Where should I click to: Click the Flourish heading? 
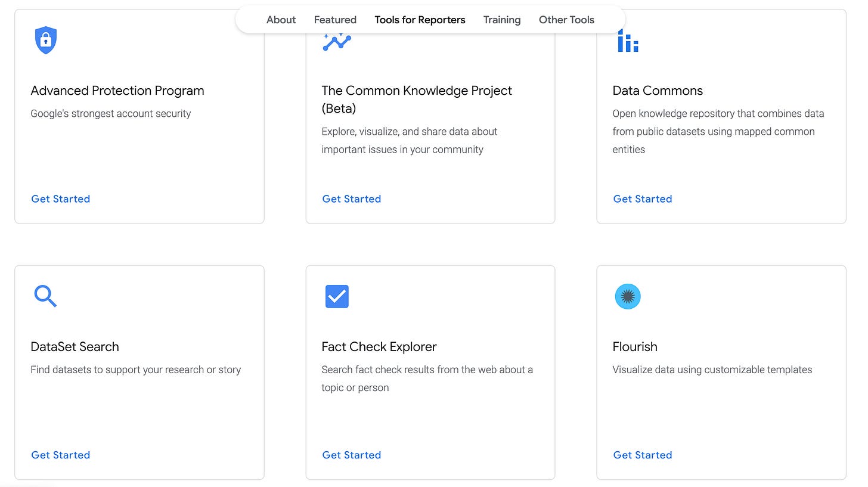[635, 347]
